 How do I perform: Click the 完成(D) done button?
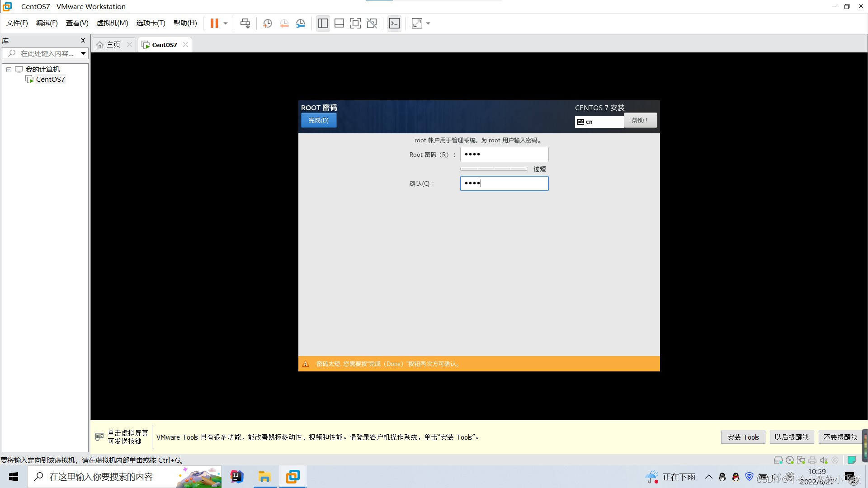tap(319, 120)
